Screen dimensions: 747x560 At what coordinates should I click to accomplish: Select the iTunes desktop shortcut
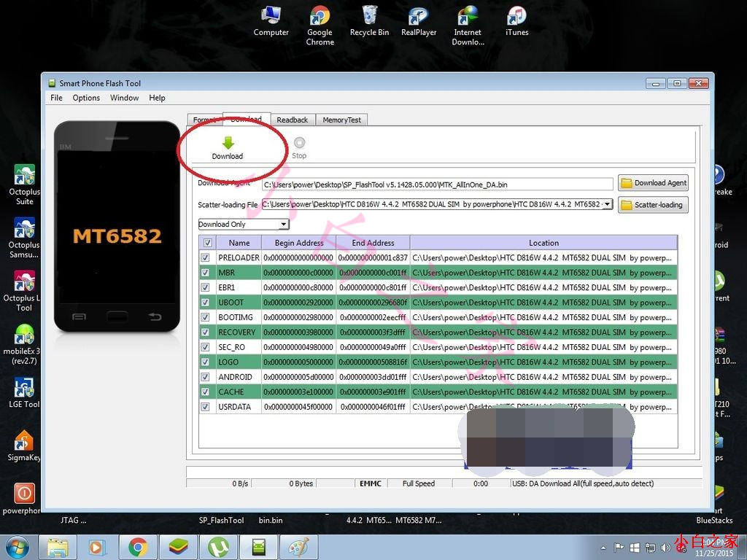517,21
